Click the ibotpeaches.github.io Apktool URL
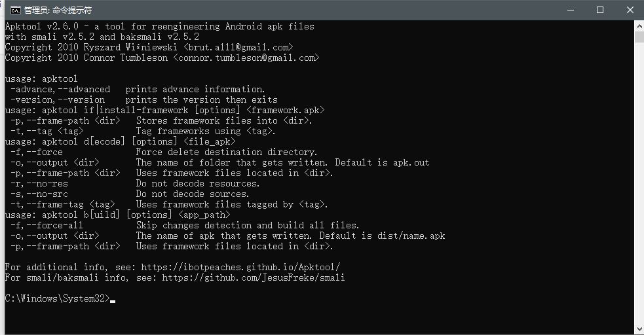The image size is (644, 335). [251, 267]
